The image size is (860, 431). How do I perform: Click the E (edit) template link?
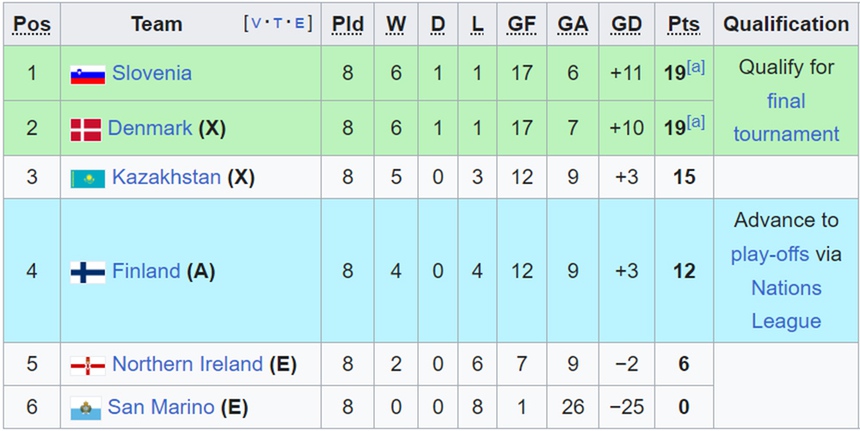coord(299,24)
